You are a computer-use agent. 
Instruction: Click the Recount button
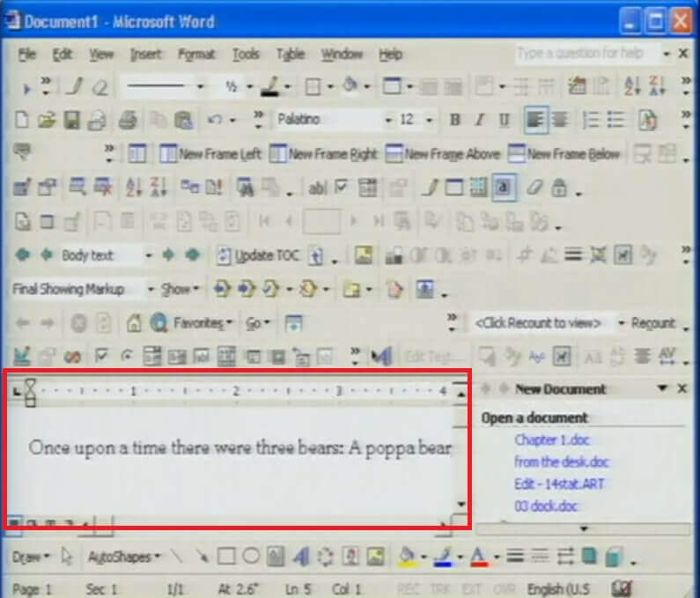coord(653,322)
